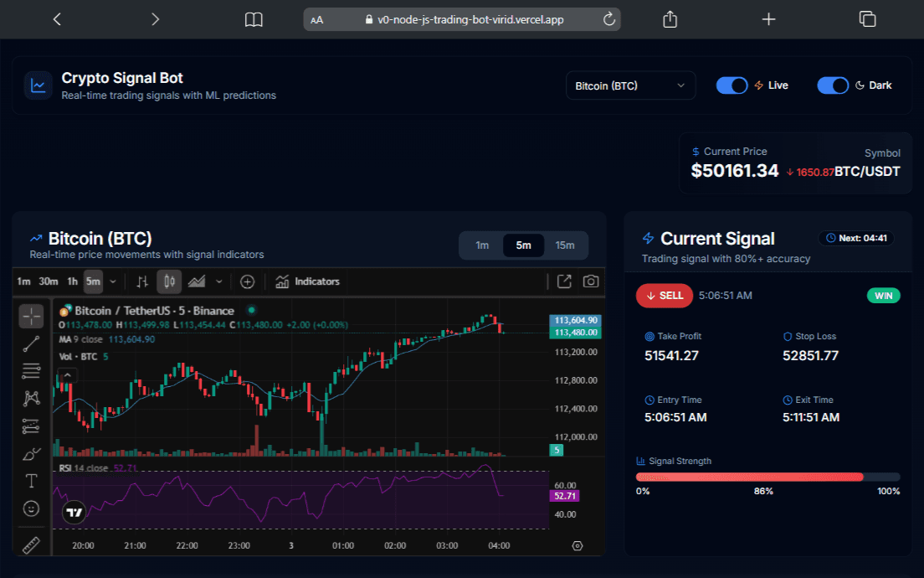The width and height of the screenshot is (924, 578).
Task: Toggle the Live mode switch
Action: [x=731, y=85]
